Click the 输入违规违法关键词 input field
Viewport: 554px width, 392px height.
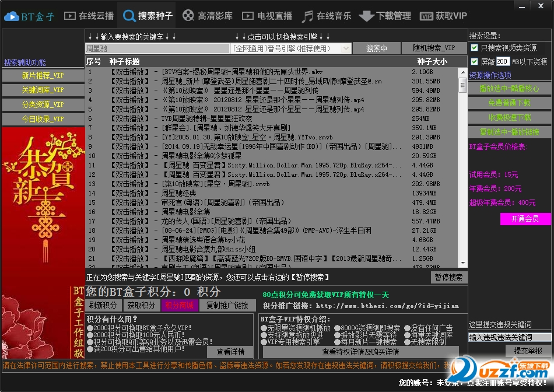pyautogui.click(x=510, y=337)
